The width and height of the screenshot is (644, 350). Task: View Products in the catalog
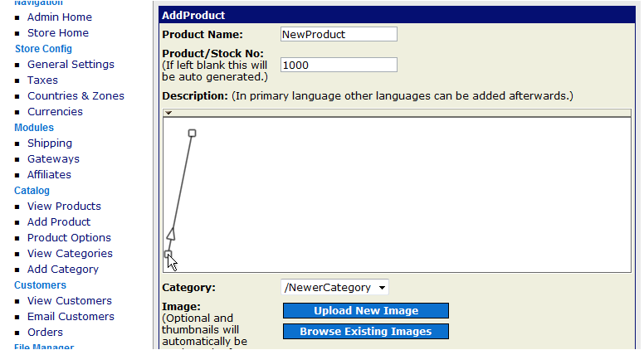pyautogui.click(x=64, y=206)
